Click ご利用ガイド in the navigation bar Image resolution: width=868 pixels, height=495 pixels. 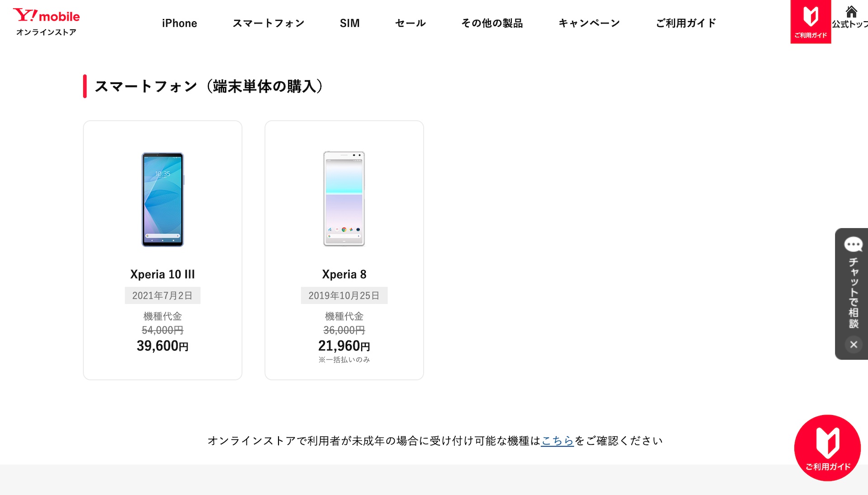[x=686, y=23]
